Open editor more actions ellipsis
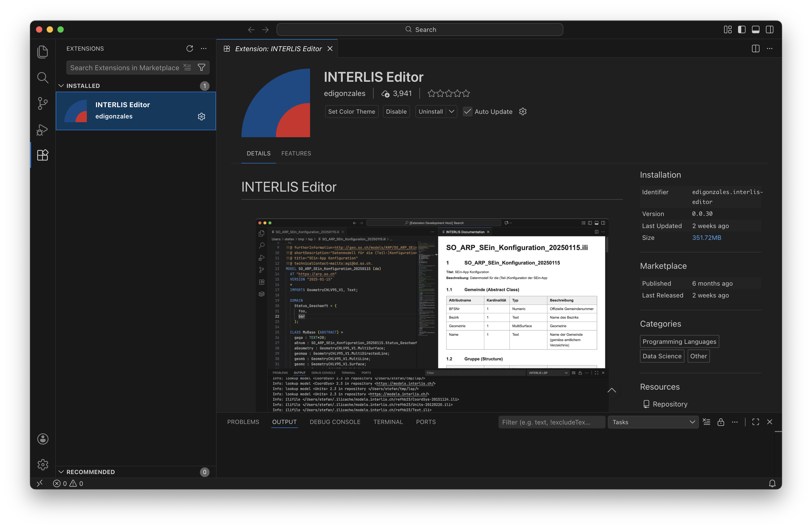Image resolution: width=812 pixels, height=529 pixels. pyautogui.click(x=770, y=49)
